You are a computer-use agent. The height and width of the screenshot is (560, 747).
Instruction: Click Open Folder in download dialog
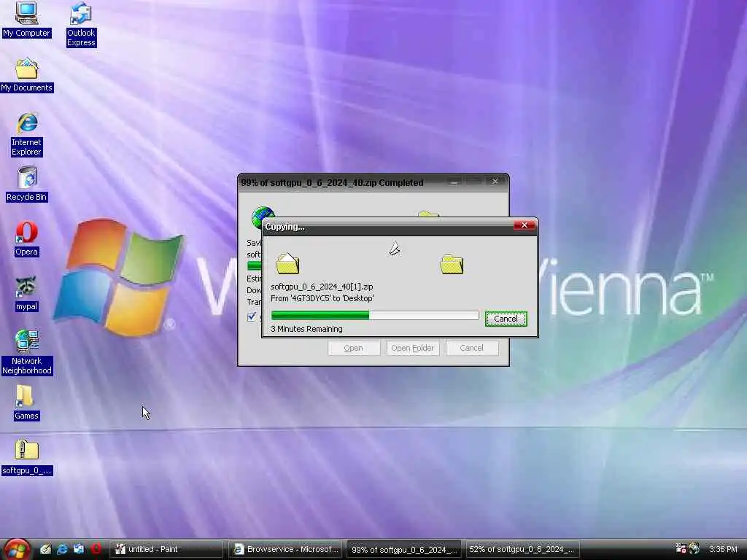[x=413, y=348]
